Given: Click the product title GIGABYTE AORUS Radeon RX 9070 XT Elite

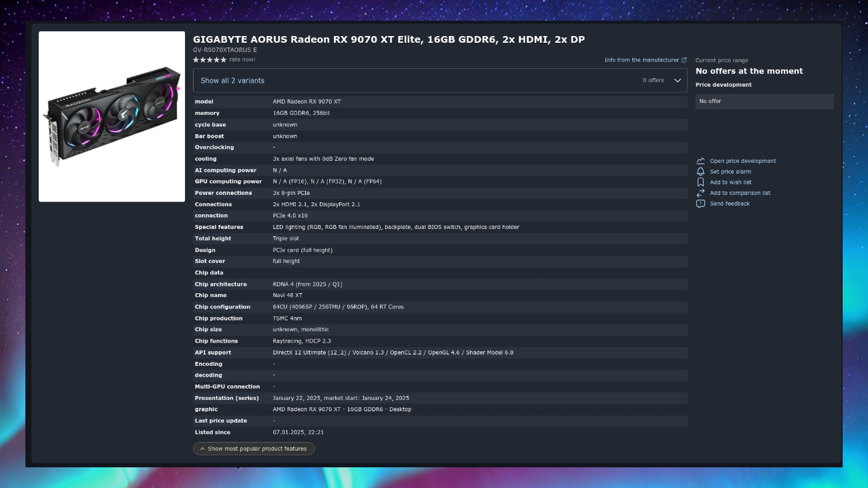Looking at the screenshot, I should click(x=389, y=39).
